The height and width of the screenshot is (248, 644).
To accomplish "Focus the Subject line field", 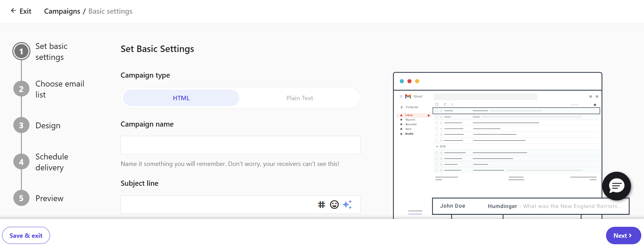I will click(x=240, y=205).
